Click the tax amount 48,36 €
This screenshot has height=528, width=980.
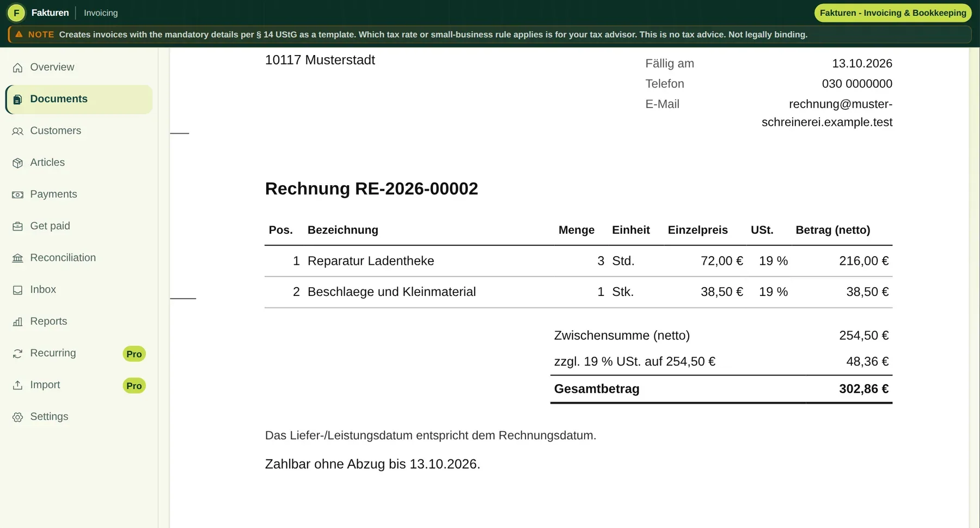pyautogui.click(x=867, y=362)
